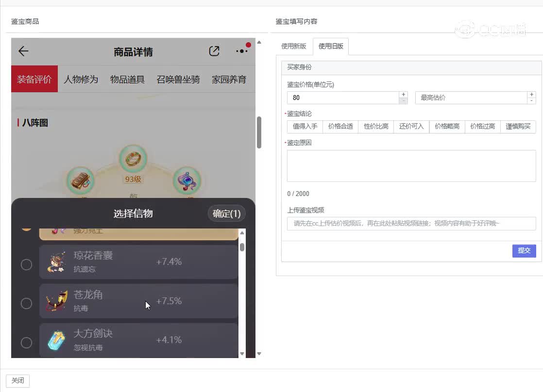Switch to the 使用新版 tab
This screenshot has width=543, height=392.
click(294, 47)
